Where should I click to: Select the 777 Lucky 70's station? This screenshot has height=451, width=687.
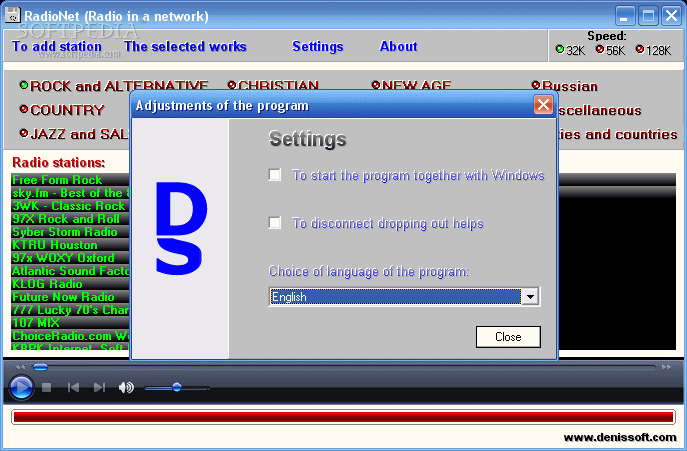(x=71, y=309)
